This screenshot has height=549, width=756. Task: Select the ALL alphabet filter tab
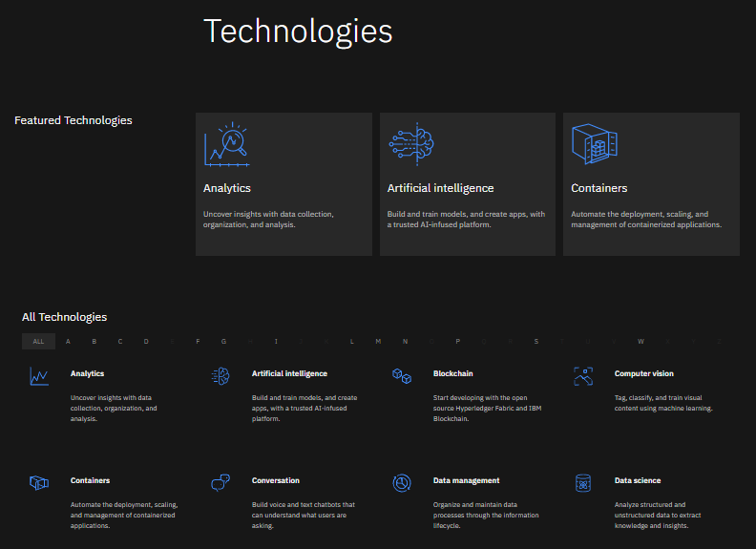coord(38,342)
